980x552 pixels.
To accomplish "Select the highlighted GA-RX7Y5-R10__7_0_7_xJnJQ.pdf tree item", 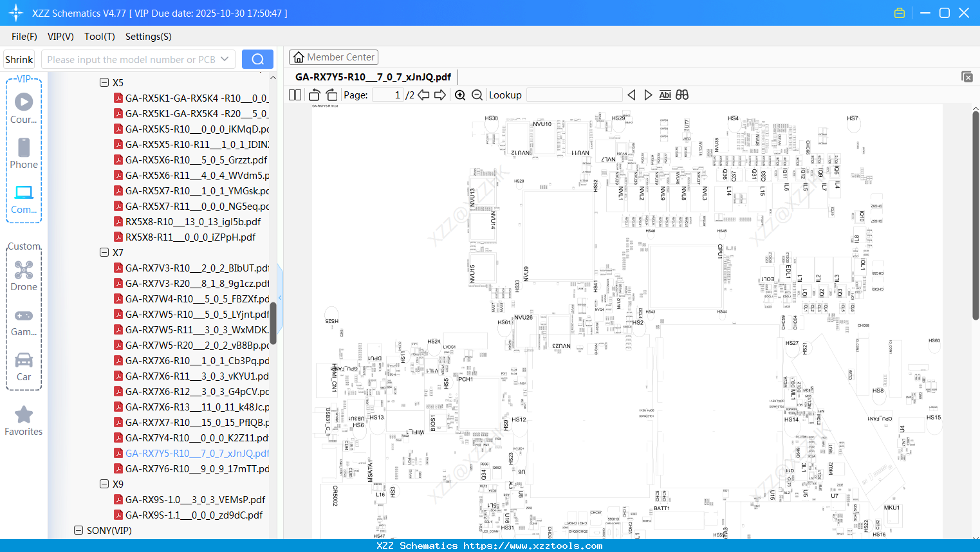I will click(191, 453).
